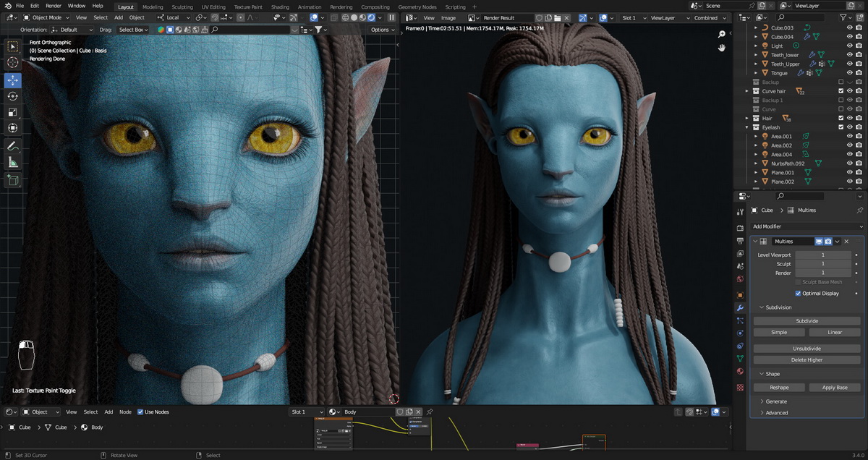
Task: Toggle Multires show in viewport
Action: pyautogui.click(x=820, y=242)
